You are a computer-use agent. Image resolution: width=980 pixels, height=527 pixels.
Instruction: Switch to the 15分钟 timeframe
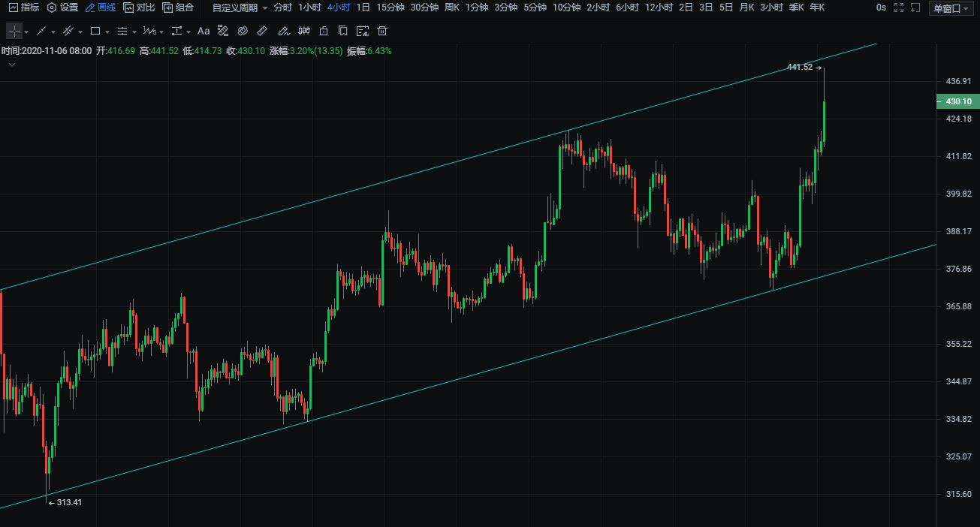[x=390, y=8]
